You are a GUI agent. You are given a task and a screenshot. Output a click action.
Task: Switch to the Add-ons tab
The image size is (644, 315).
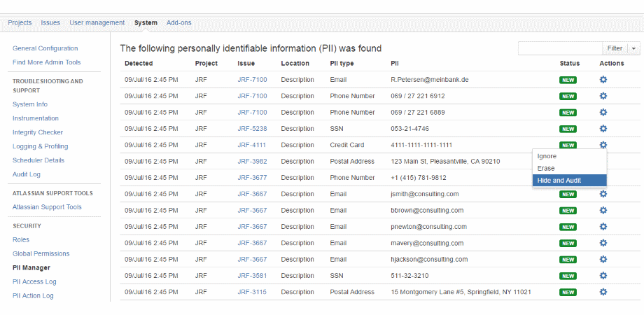178,23
